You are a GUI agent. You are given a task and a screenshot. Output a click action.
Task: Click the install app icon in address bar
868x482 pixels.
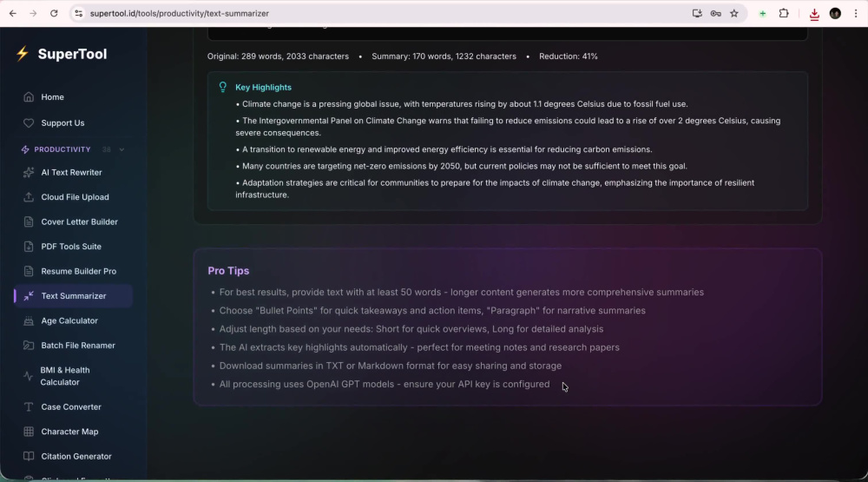tap(697, 13)
